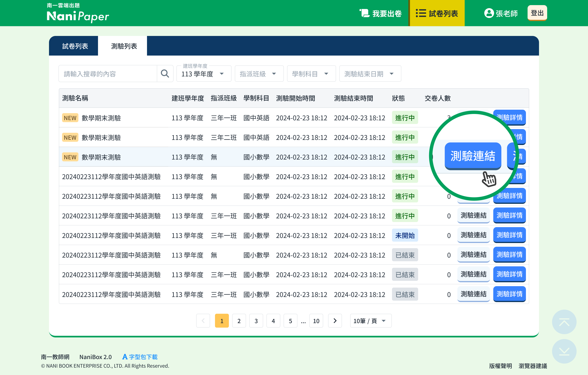Click 測驗詳情 in the last table row
This screenshot has width=588, height=375.
click(509, 294)
